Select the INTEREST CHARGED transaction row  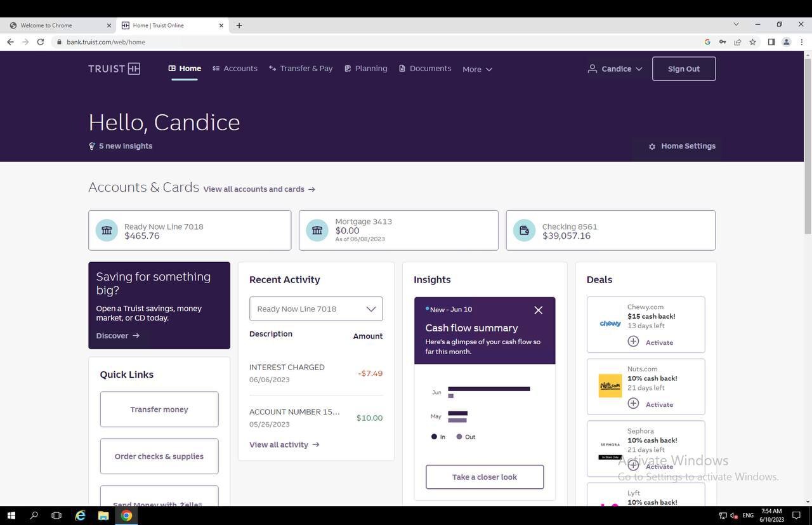coord(316,373)
